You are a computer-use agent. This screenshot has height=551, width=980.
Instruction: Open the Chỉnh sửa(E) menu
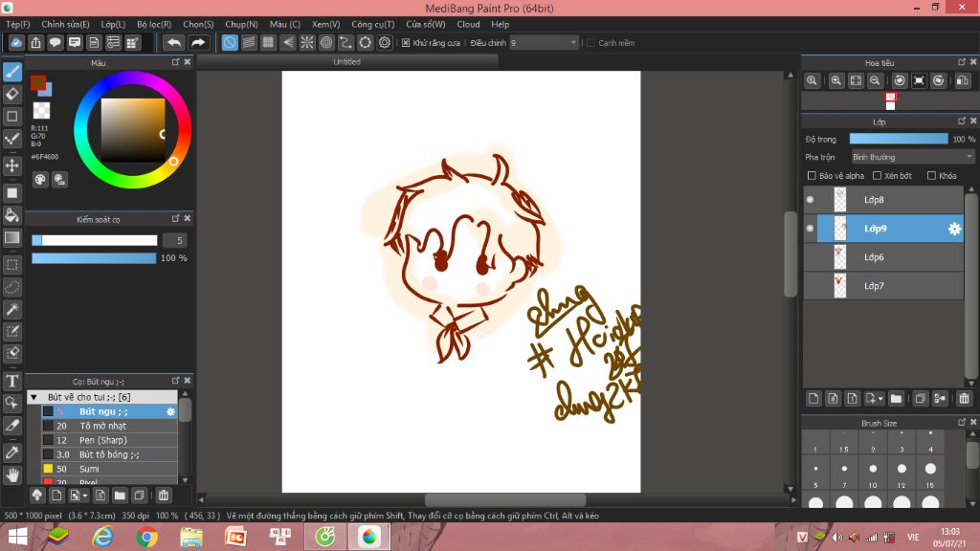pos(66,24)
